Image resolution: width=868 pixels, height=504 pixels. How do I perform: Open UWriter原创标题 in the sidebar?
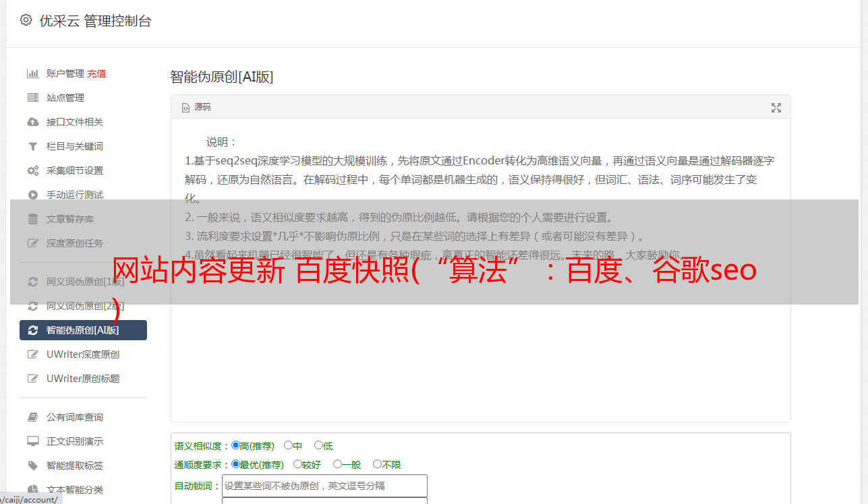tap(83, 379)
